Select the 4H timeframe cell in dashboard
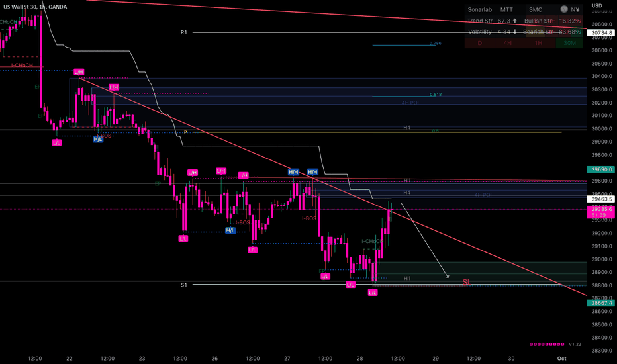Viewport: 617px width, 364px height. (508, 43)
